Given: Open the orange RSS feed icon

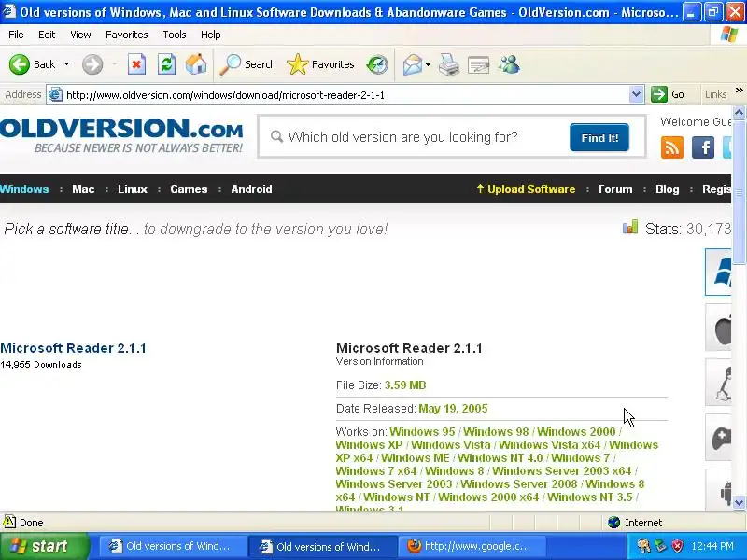Looking at the screenshot, I should 672,147.
